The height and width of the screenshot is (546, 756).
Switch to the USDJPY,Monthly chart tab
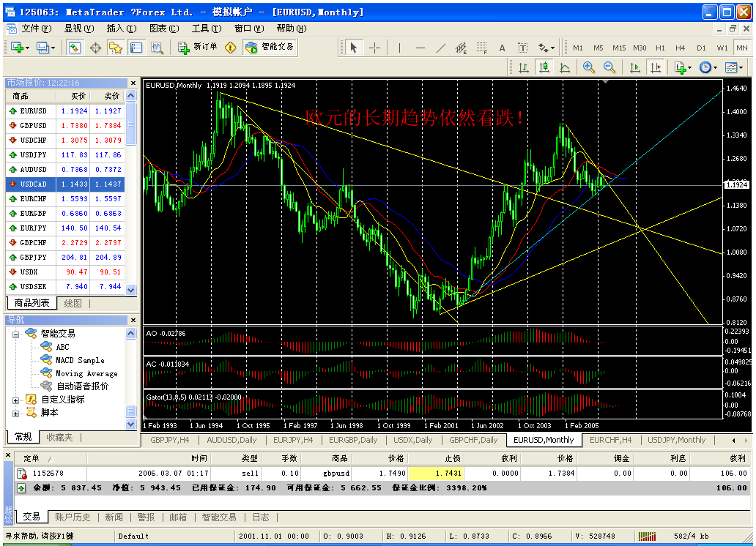coord(676,440)
